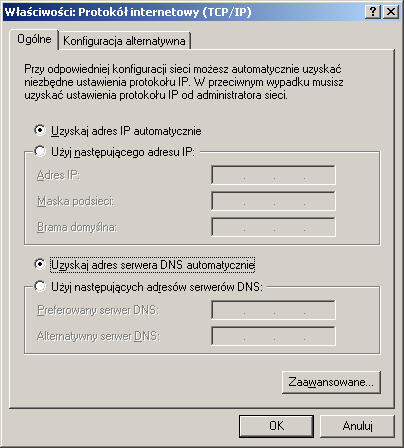
Task: Open the Konfiguracja alternatywna tab
Action: coord(124,41)
